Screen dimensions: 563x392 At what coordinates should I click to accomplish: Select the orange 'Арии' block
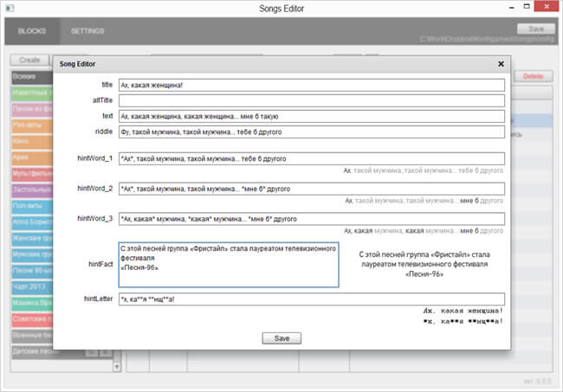32,157
